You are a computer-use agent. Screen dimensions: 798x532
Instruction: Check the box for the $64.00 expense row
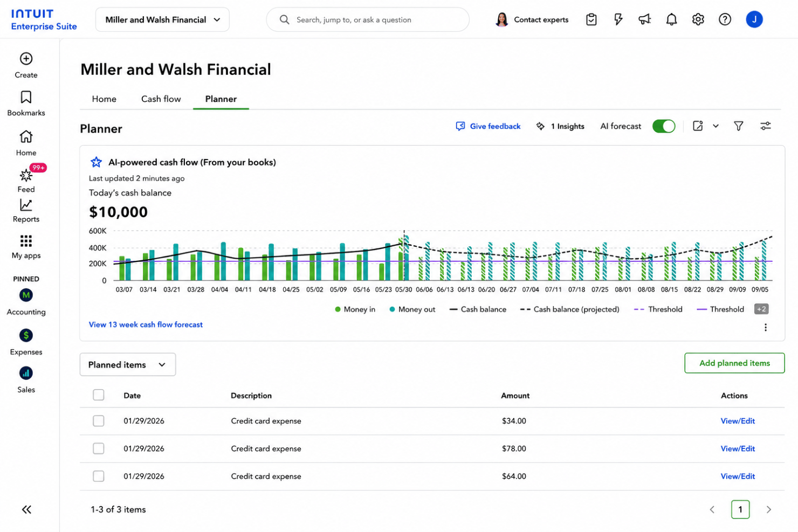(x=99, y=476)
